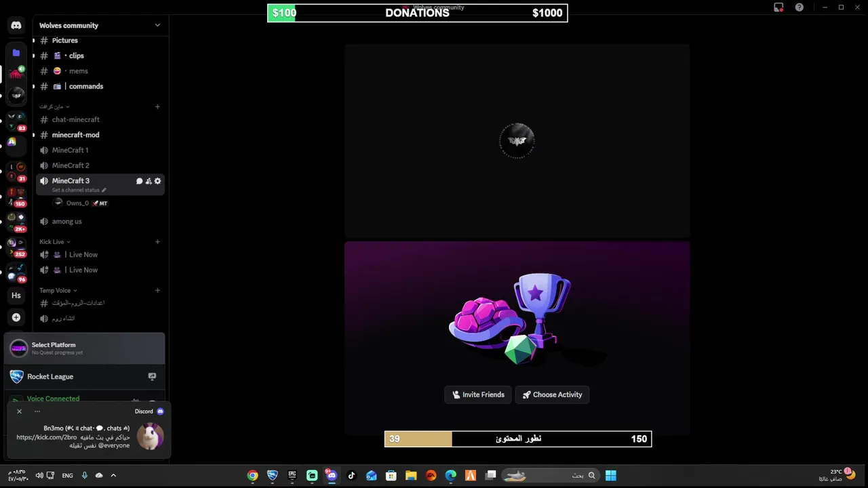The width and height of the screenshot is (868, 488).
Task: Open the mems channel
Action: pyautogui.click(x=100, y=71)
